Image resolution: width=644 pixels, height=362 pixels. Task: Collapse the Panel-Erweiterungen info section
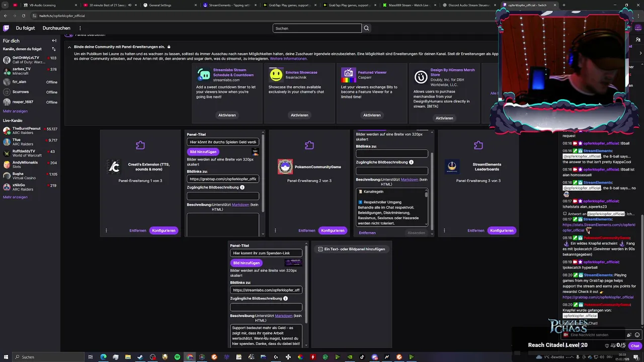tap(69, 47)
